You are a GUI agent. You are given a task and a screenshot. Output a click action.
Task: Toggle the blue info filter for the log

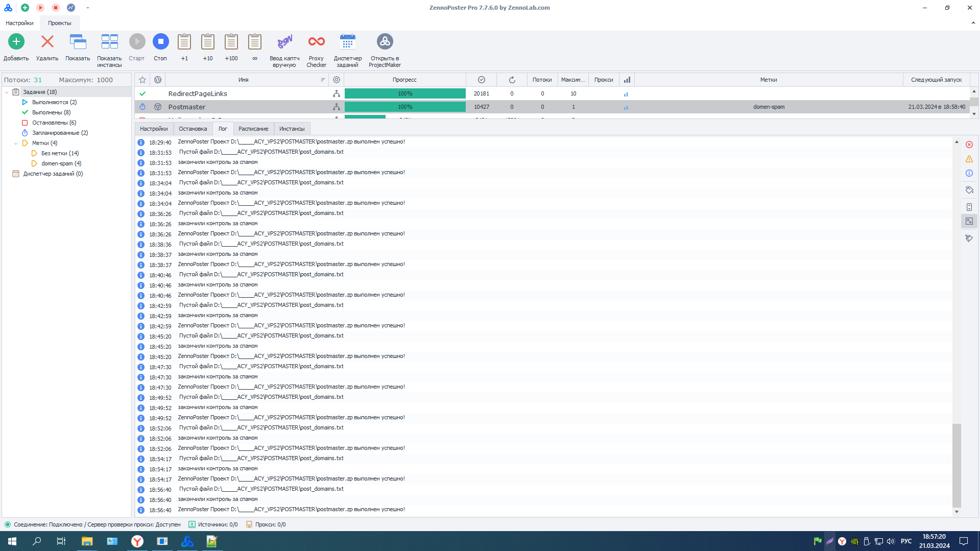[x=969, y=173]
